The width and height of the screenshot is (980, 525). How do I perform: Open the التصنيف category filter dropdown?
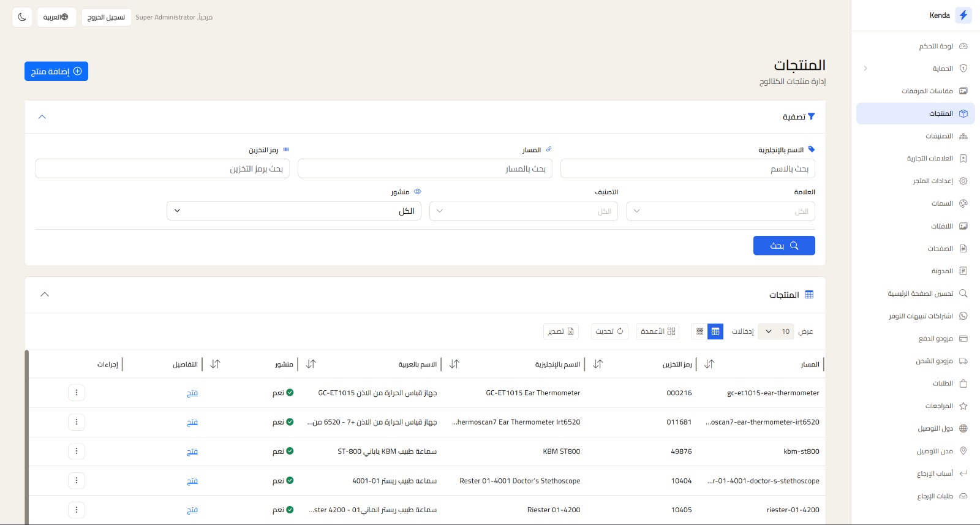[524, 211]
